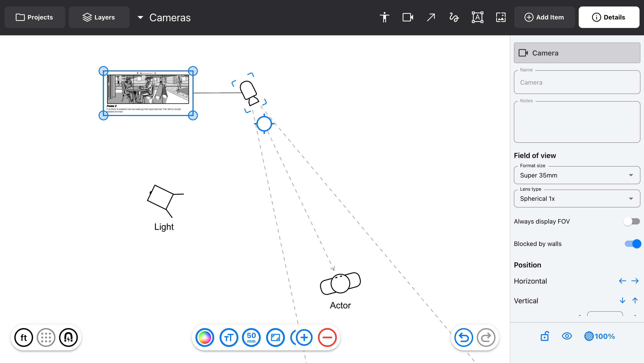Select the text box tool

click(x=477, y=17)
